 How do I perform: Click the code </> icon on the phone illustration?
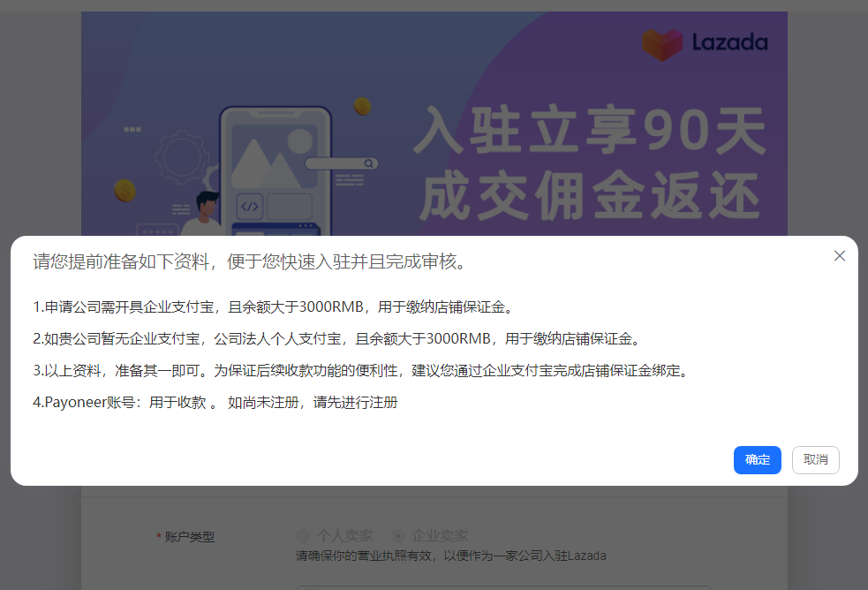(249, 206)
